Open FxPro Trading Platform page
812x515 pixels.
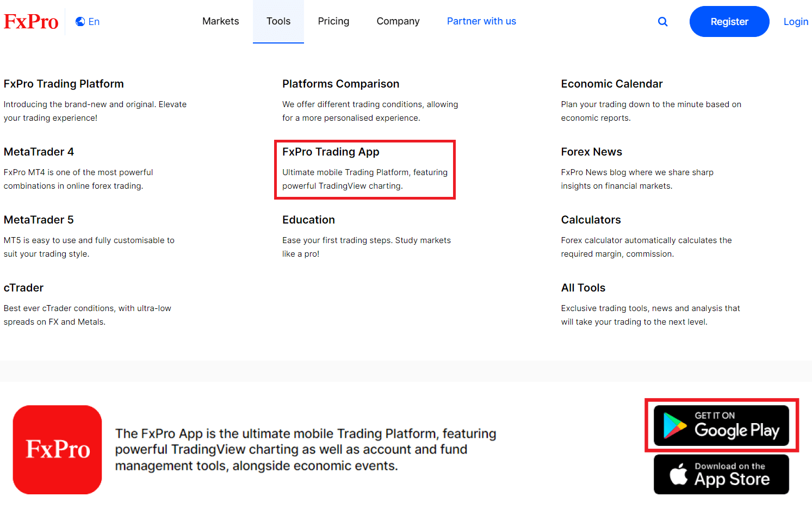coord(64,84)
